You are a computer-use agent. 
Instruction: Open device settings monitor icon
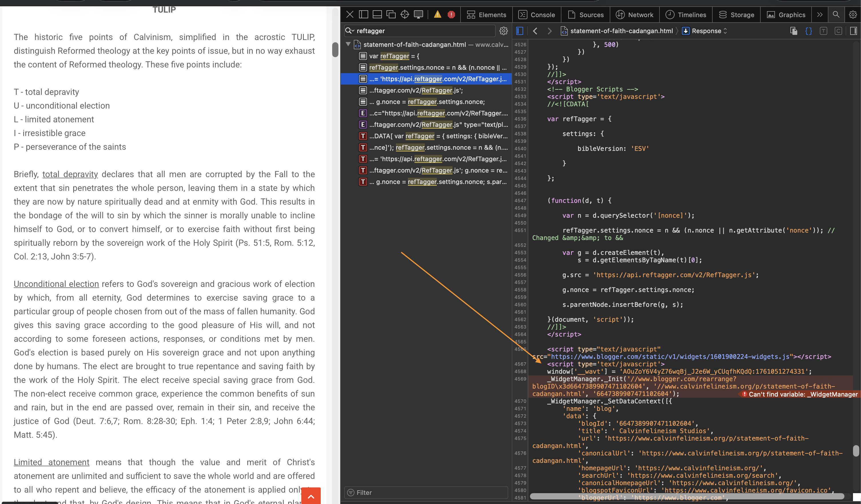418,15
